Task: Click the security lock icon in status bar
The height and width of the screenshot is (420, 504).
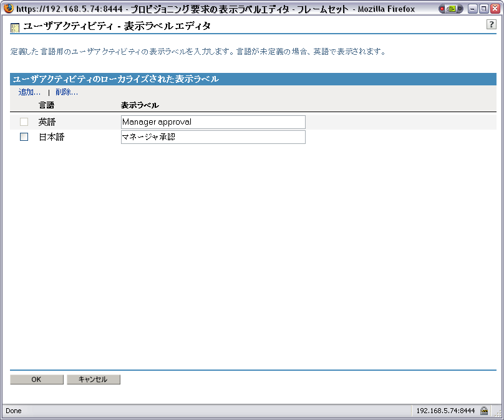Action: point(484,411)
